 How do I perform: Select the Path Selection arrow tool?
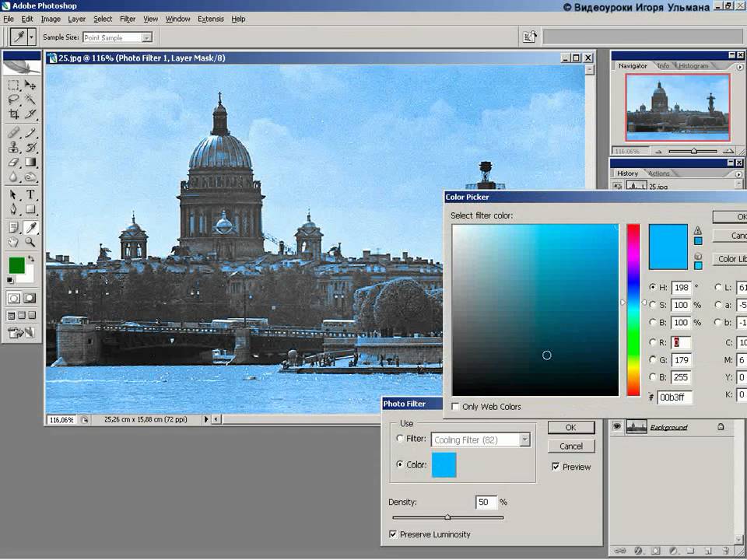[13, 194]
